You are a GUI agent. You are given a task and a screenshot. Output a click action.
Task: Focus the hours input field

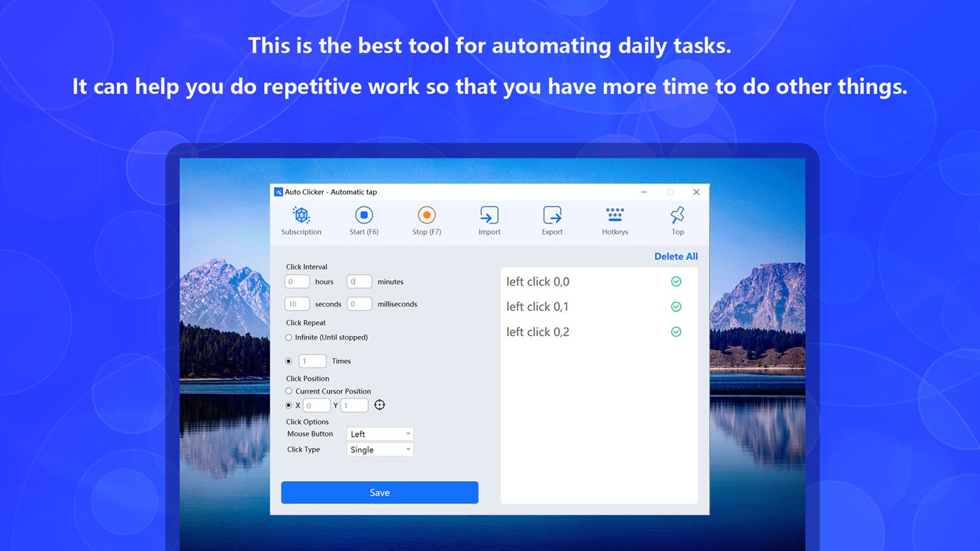click(297, 281)
